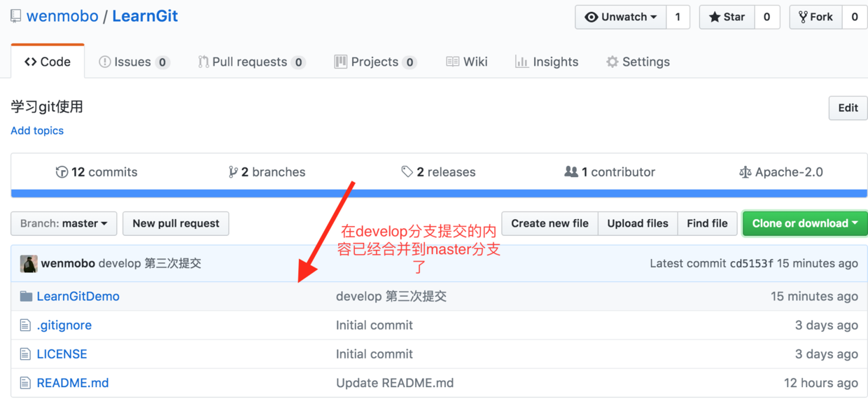Open the Wiki tab
The image size is (868, 399).
click(467, 62)
